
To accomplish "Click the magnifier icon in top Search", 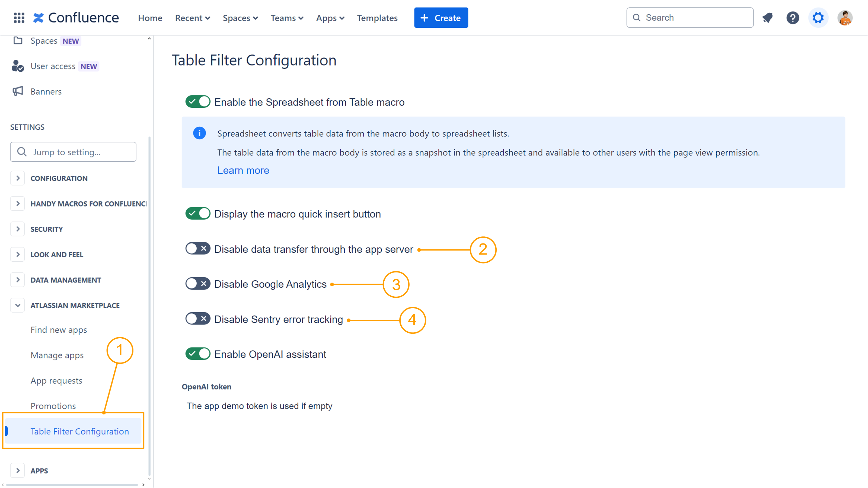I will pos(637,18).
